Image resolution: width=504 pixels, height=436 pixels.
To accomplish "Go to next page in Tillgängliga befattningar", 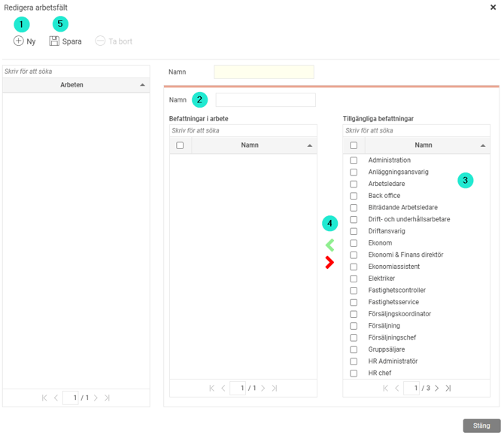I will click(x=436, y=388).
